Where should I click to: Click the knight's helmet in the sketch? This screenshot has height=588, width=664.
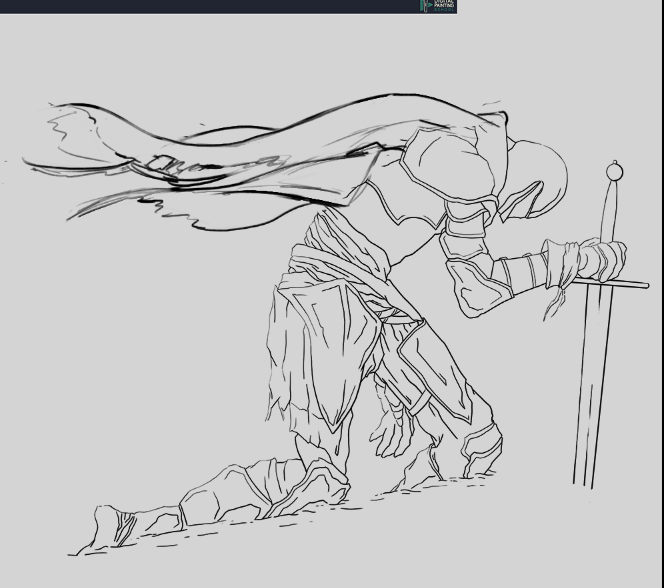(x=540, y=175)
